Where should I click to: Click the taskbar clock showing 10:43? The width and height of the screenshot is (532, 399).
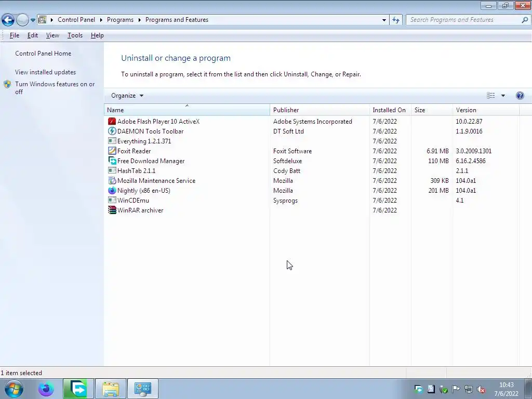click(x=506, y=389)
